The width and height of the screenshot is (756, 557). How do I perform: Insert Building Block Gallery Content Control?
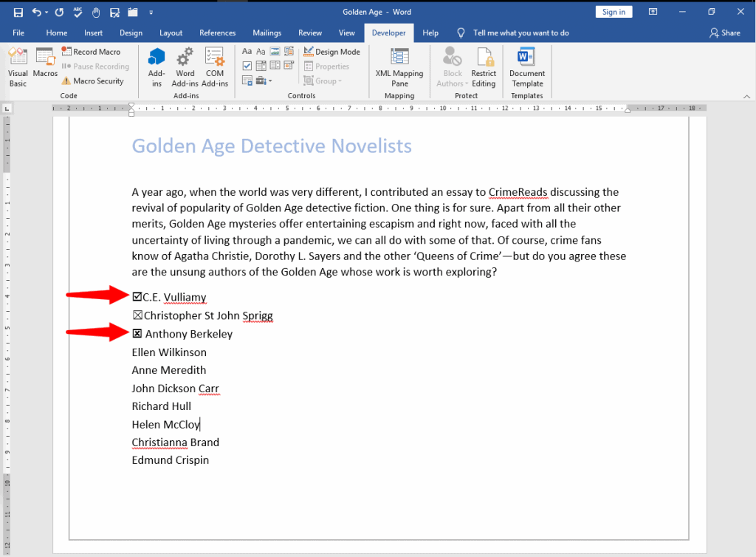coord(289,52)
